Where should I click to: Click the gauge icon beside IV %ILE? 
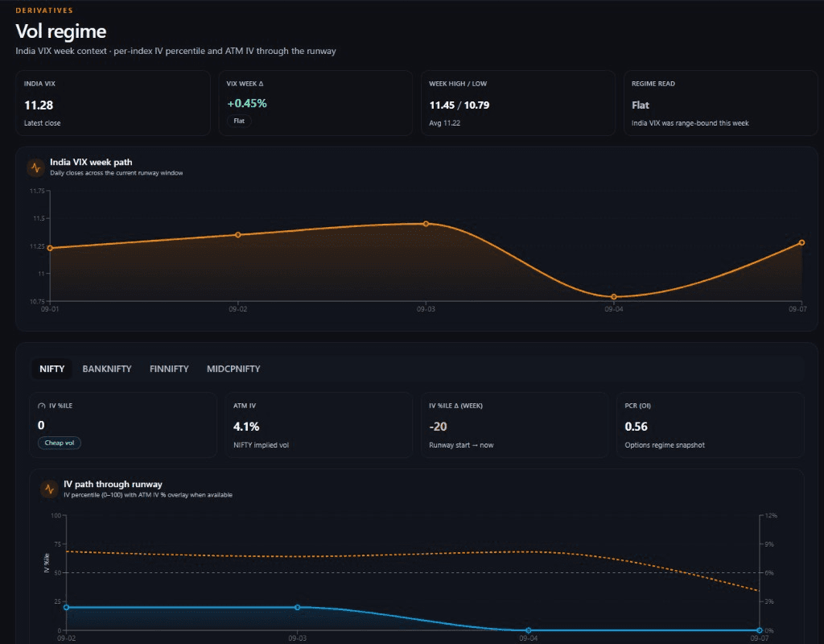click(x=42, y=406)
